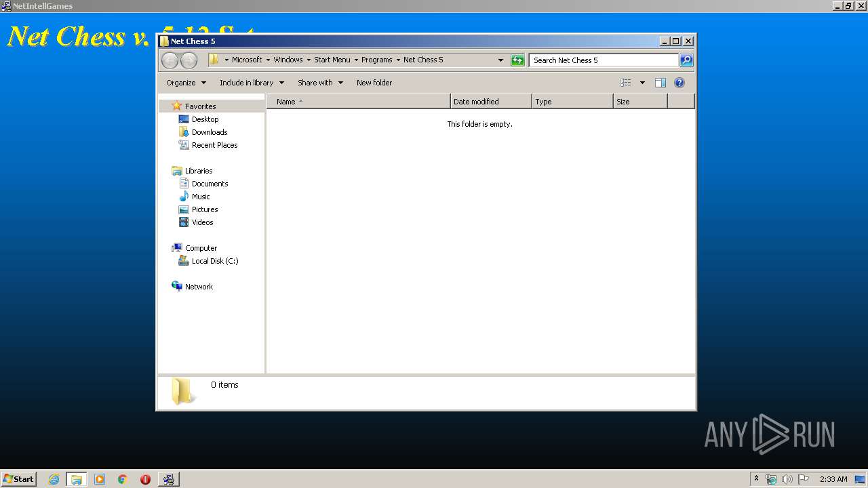The width and height of the screenshot is (868, 488).
Task: Click the Start button
Action: (18, 479)
